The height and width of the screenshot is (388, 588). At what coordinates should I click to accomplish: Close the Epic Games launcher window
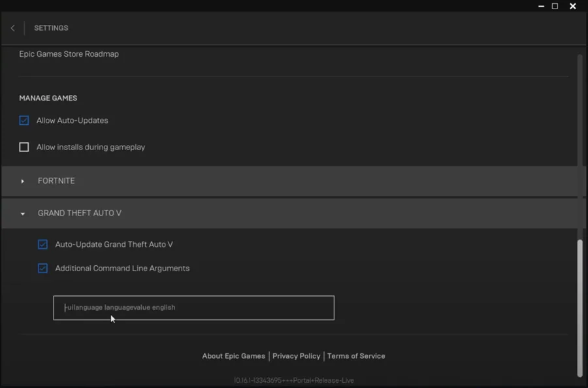point(572,6)
